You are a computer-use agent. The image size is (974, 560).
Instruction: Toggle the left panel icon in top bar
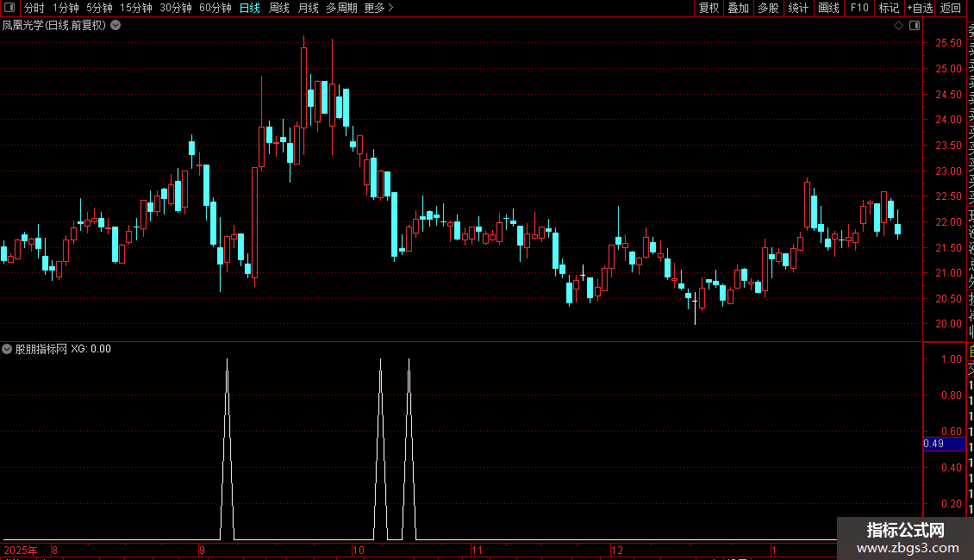pyautogui.click(x=9, y=8)
